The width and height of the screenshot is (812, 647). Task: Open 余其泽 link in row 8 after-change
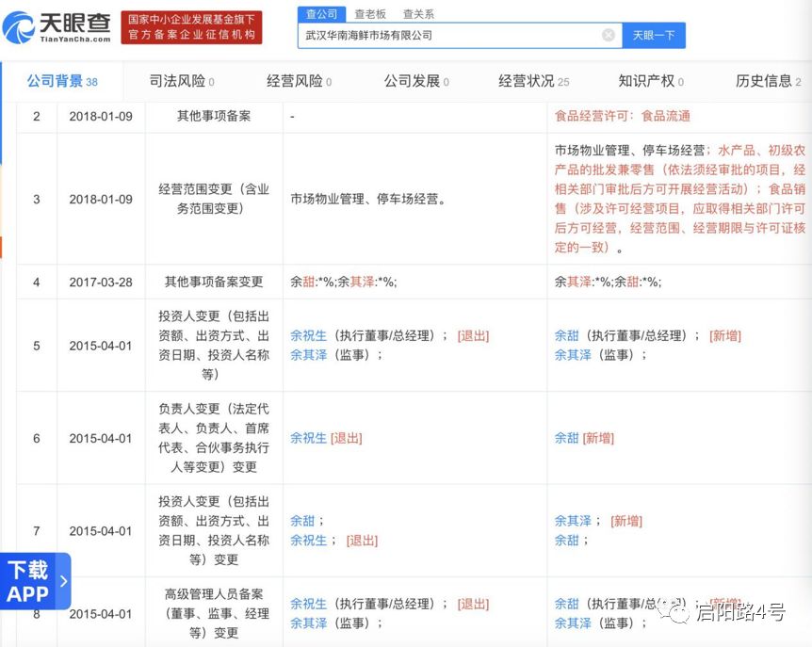[x=573, y=623]
